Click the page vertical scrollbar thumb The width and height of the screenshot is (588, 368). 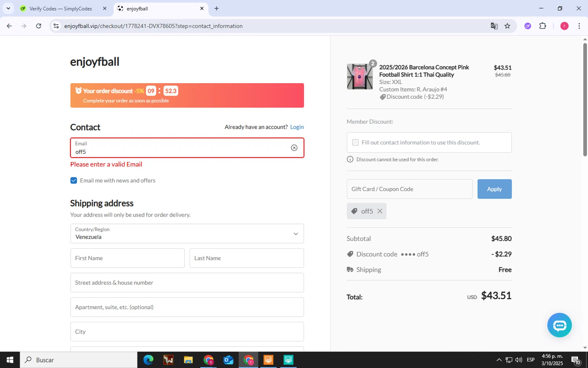585,100
